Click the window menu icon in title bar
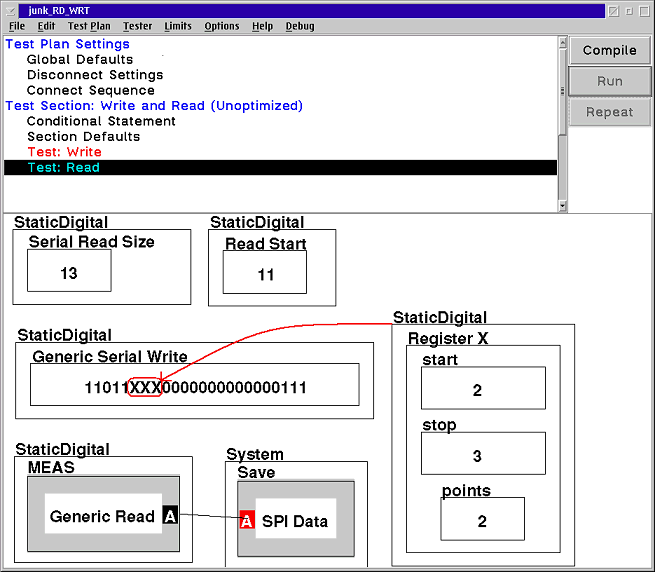Viewport: 655px width, 572px height. (x=11, y=10)
